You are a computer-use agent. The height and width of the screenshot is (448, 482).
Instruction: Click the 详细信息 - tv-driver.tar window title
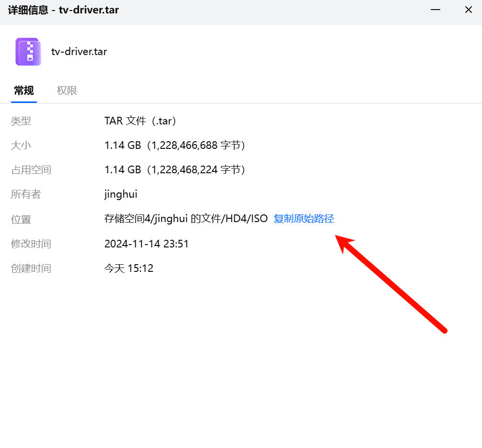(x=63, y=10)
